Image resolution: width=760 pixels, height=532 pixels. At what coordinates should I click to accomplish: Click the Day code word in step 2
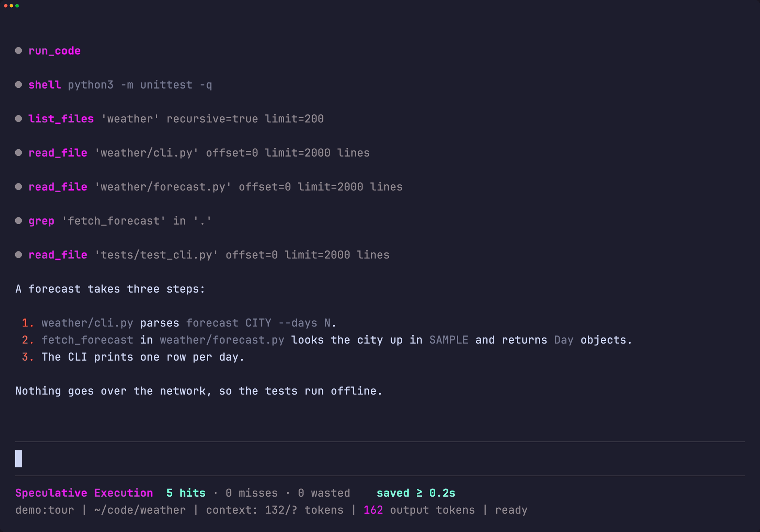564,340
